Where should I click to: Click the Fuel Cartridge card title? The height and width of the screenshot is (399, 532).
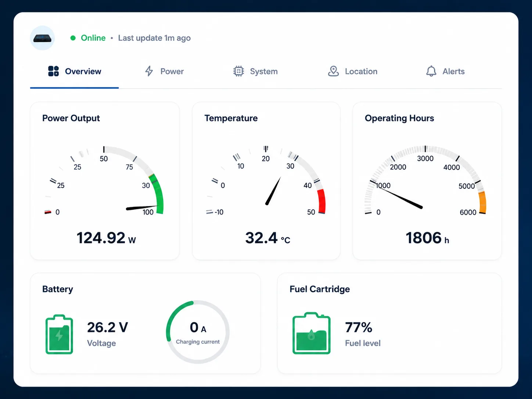[320, 289]
